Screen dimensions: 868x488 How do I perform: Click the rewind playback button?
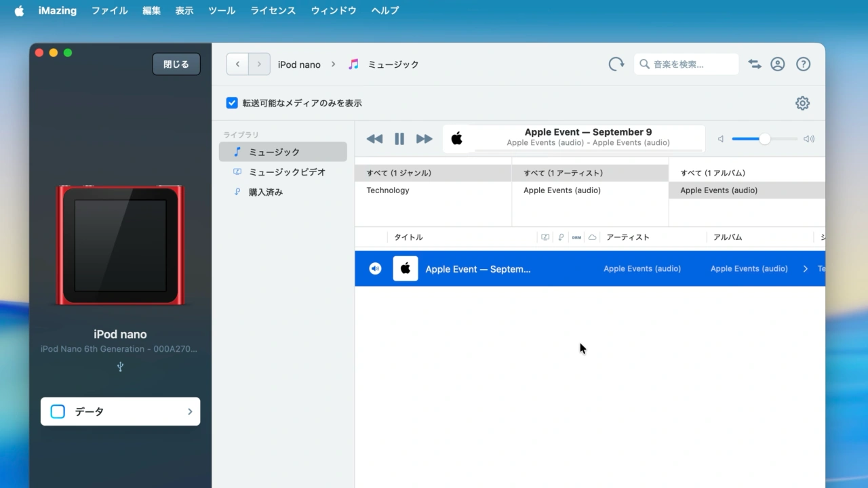click(374, 139)
